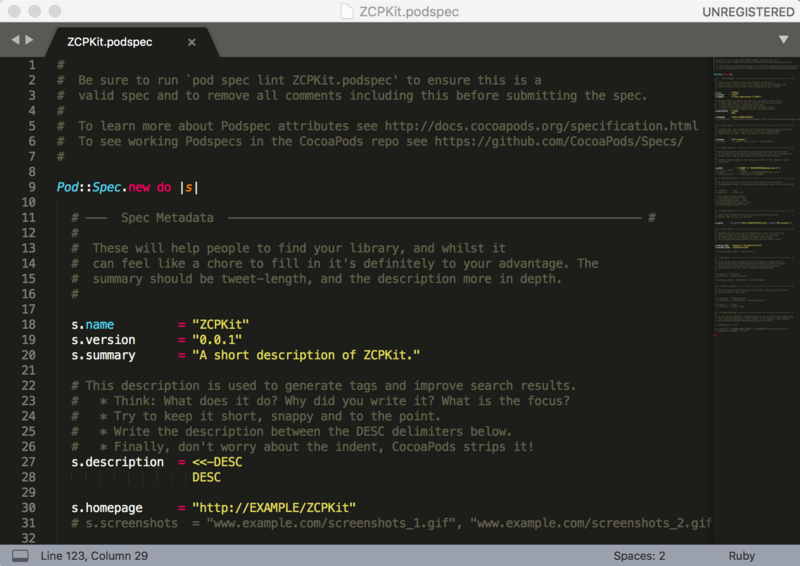This screenshot has width=800, height=566.
Task: Click the docs.cocoapods.org specification URL
Action: click(541, 126)
